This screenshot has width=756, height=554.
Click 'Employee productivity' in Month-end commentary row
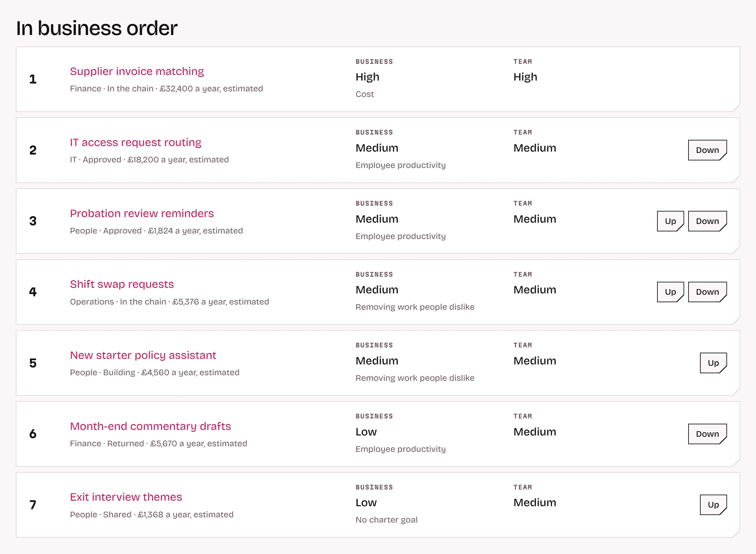coord(401,449)
